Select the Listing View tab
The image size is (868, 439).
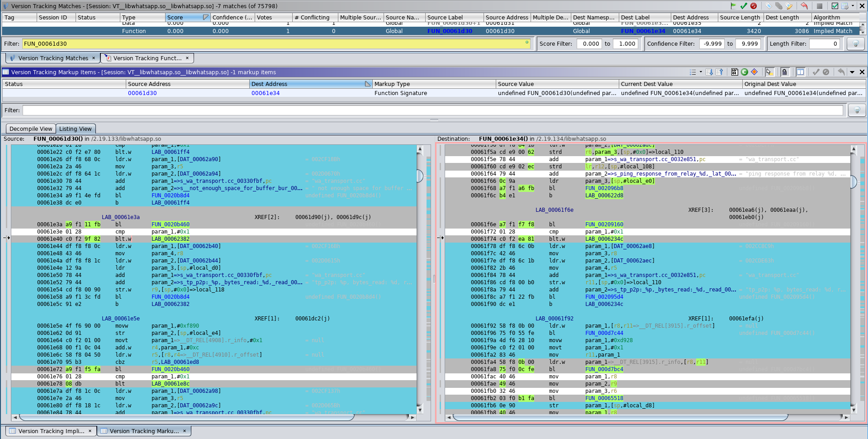[76, 129]
